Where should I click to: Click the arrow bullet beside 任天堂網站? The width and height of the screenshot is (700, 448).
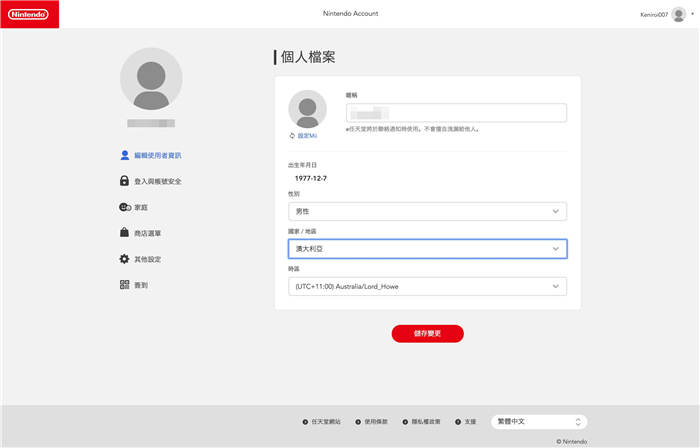305,422
